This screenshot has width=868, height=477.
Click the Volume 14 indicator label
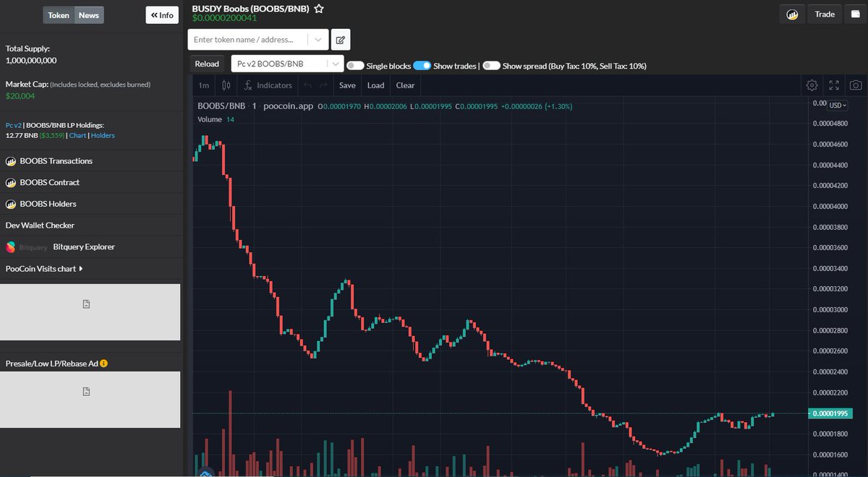[x=216, y=119]
